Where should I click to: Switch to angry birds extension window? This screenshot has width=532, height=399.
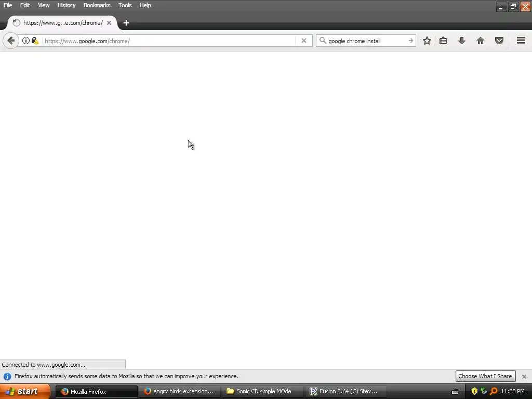[179, 391]
